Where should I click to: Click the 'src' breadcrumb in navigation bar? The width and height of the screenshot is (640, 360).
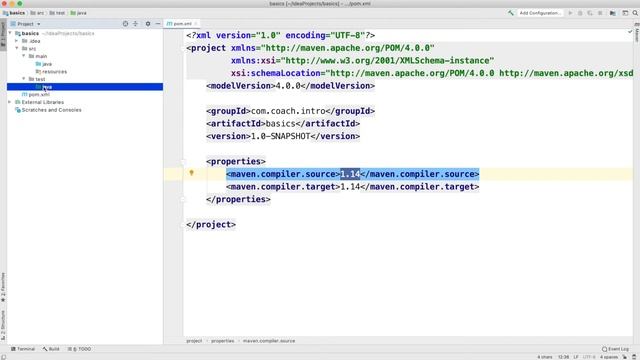coord(37,13)
